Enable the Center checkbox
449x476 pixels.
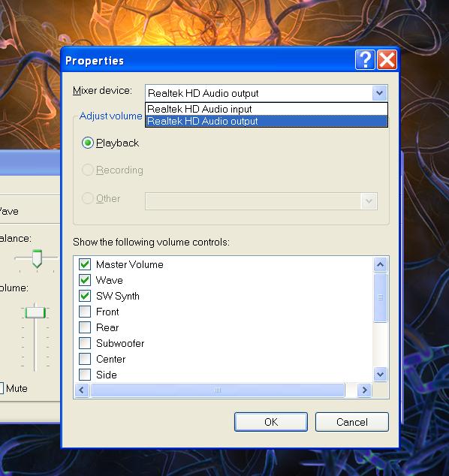tap(85, 359)
